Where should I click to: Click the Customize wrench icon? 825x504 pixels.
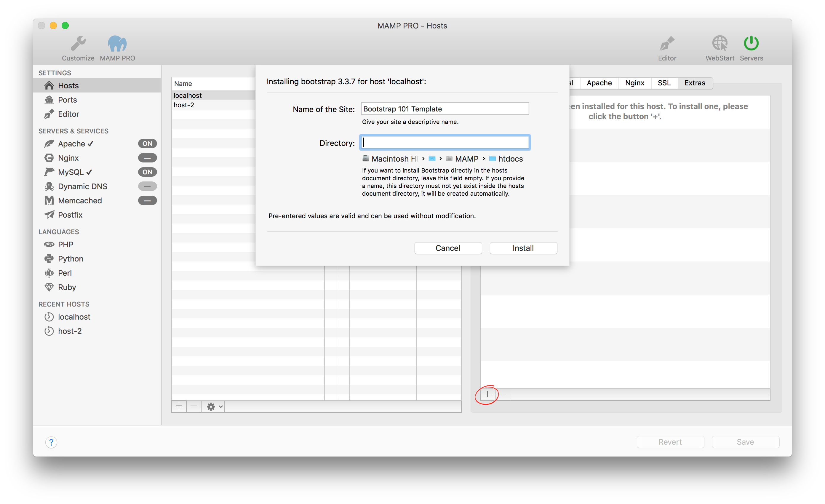pos(78,44)
